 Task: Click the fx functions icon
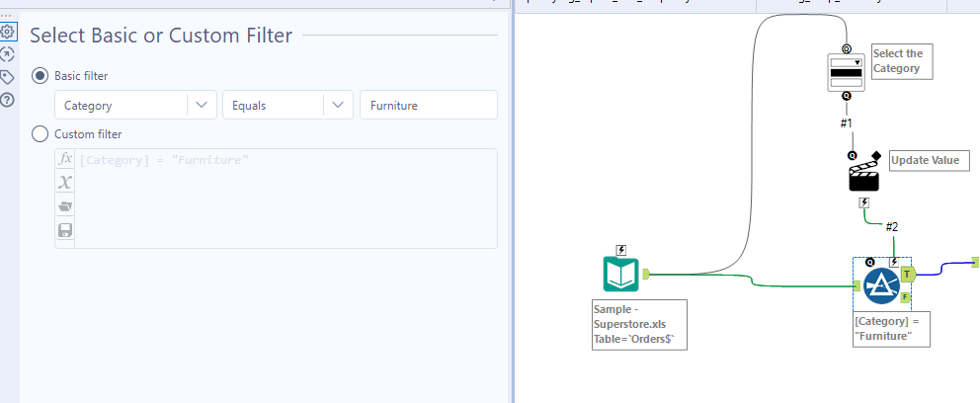pyautogui.click(x=65, y=159)
